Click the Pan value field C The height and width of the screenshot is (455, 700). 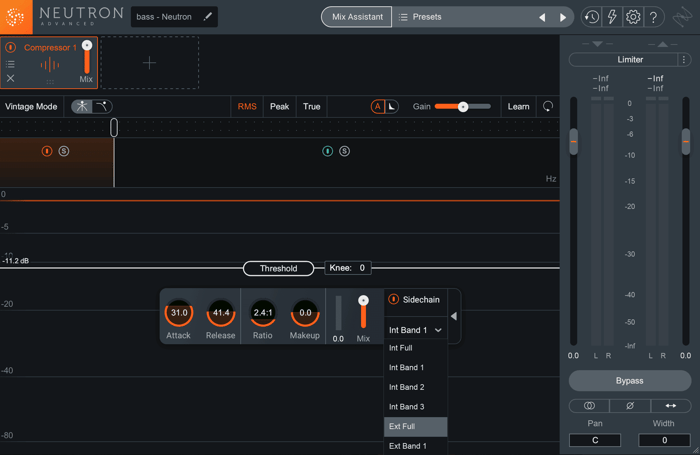pos(595,440)
